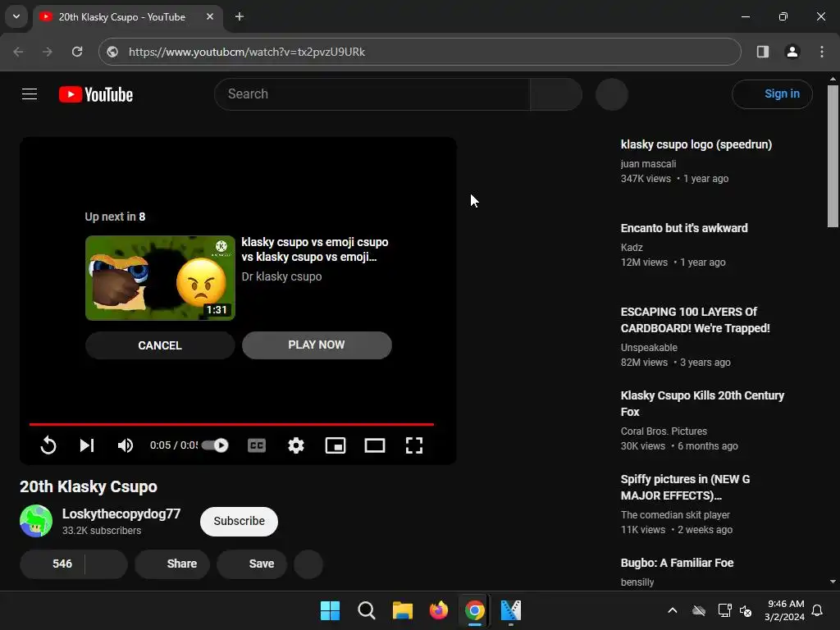This screenshot has width=840, height=630.
Task: Skip to next video icon
Action: (x=87, y=445)
